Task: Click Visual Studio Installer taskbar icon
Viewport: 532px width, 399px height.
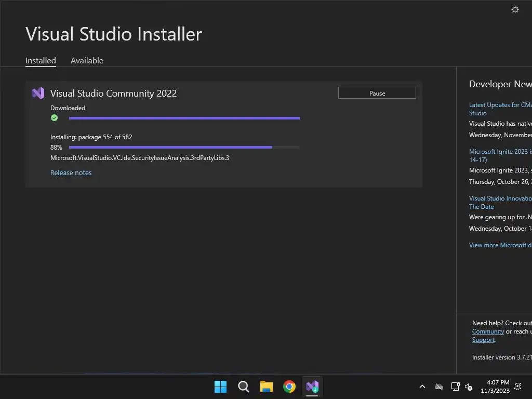Action: click(x=312, y=387)
